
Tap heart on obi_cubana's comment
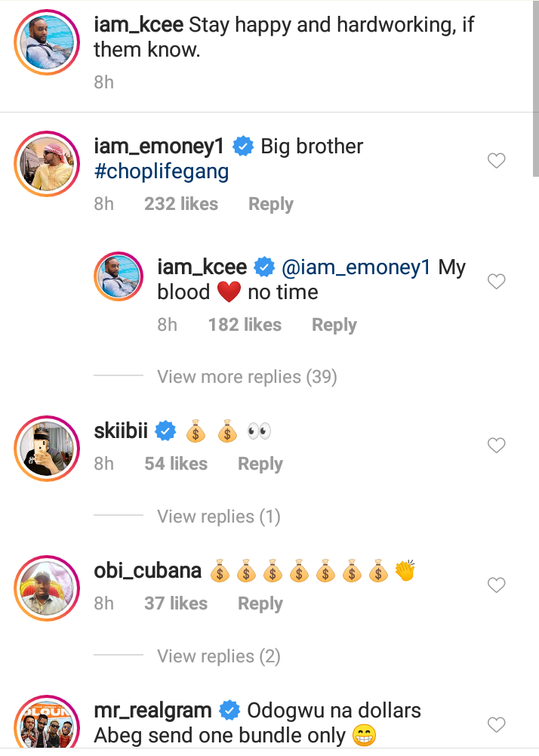(496, 585)
